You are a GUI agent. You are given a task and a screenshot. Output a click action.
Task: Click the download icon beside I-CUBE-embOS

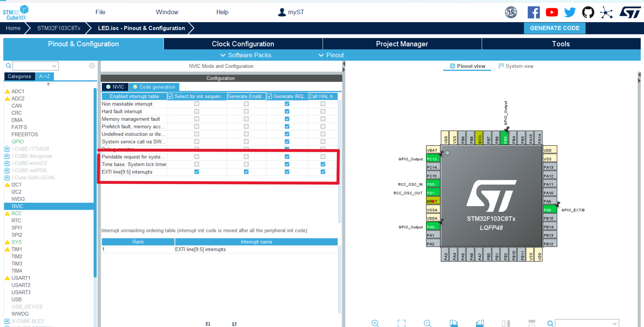7,163
